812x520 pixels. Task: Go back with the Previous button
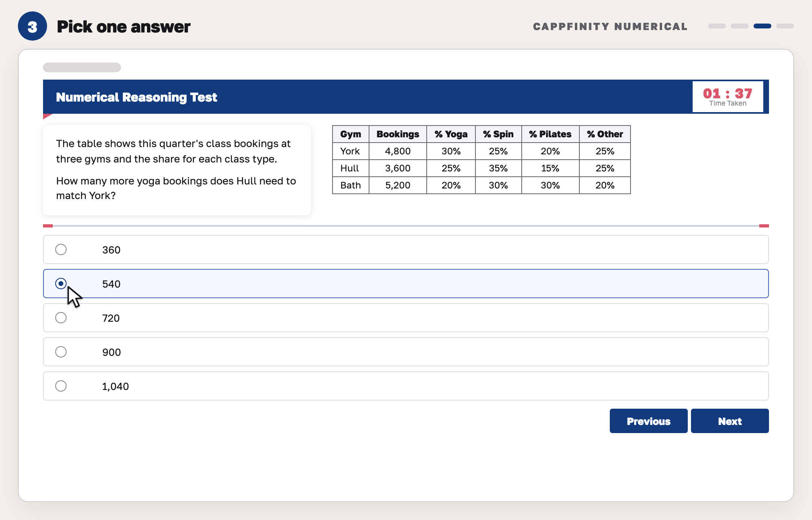649,421
